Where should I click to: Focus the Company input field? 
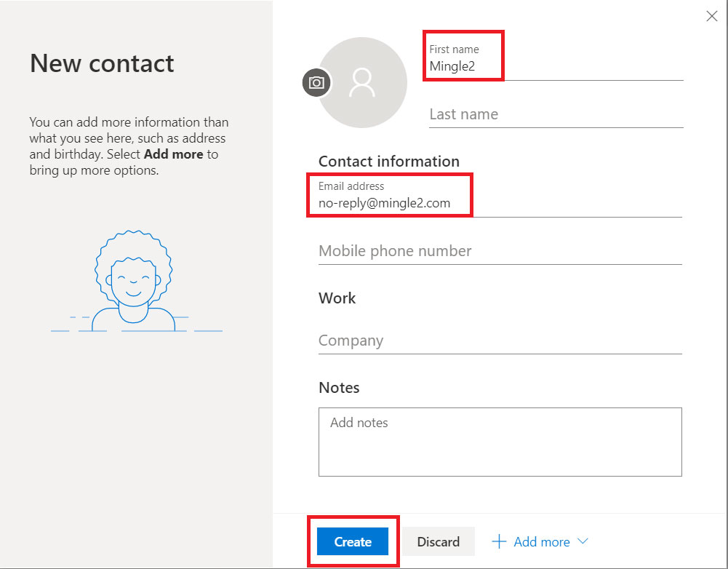(499, 341)
